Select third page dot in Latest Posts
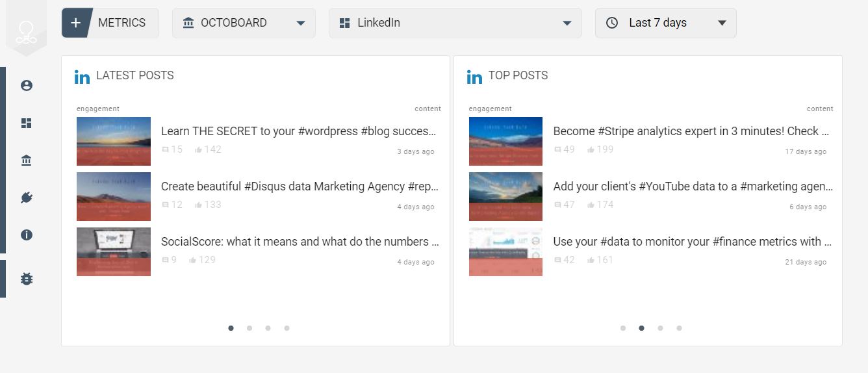Viewport: 868px width, 373px height. pos(268,328)
